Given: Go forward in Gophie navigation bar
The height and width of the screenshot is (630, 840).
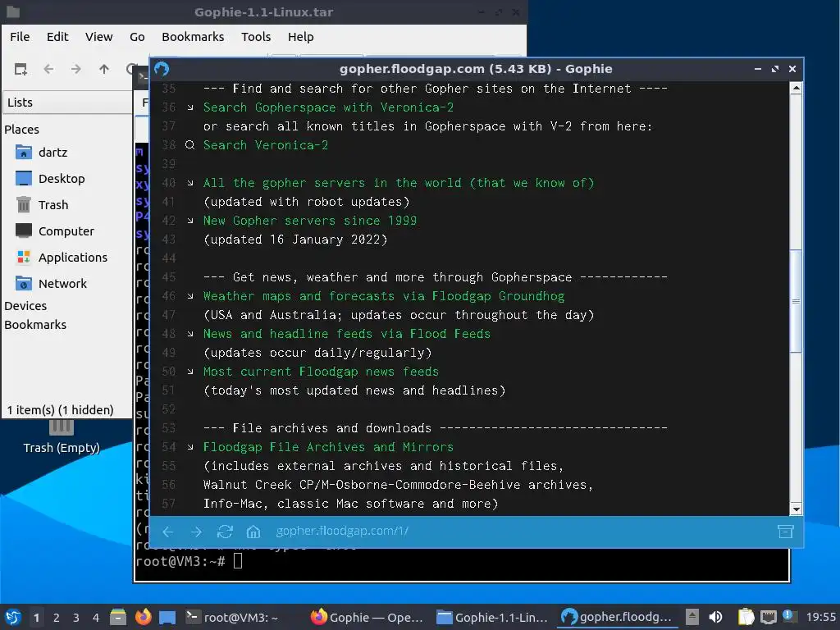Looking at the screenshot, I should pos(196,532).
